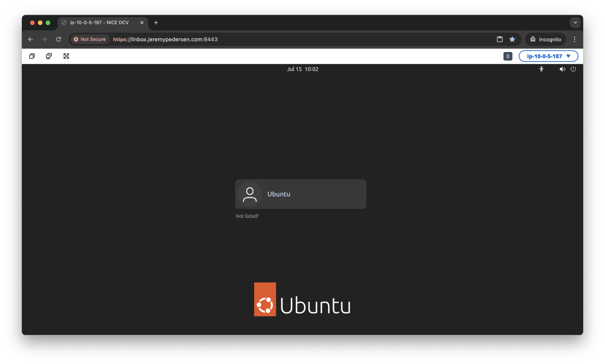Reload the current page
This screenshot has height=364, width=605.
(58, 39)
